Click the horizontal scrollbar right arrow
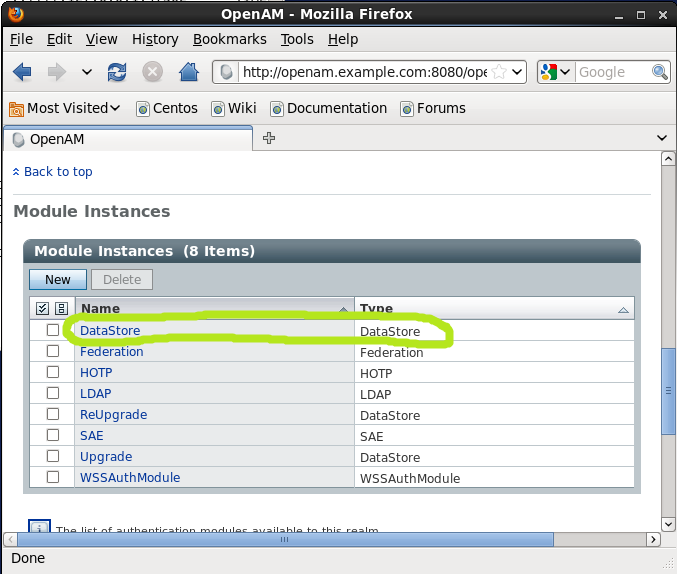 [x=653, y=539]
